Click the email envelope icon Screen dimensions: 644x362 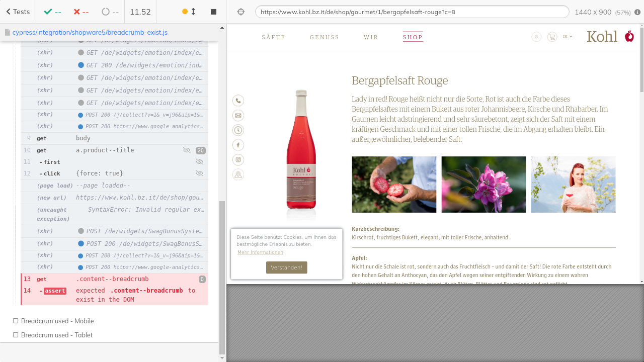click(238, 116)
